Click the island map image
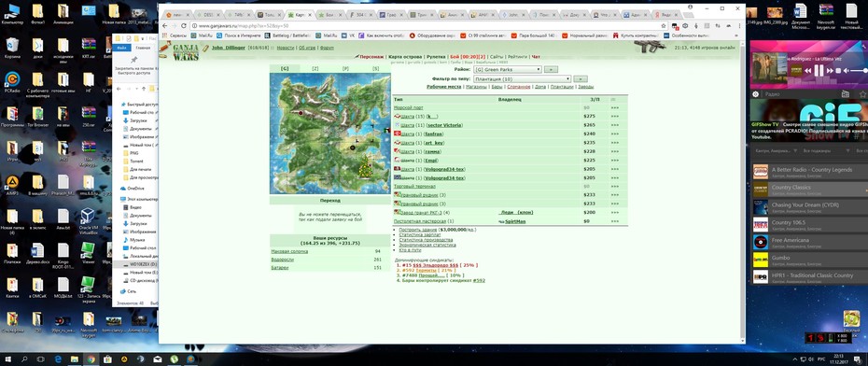This screenshot has height=366, width=868. (x=329, y=134)
